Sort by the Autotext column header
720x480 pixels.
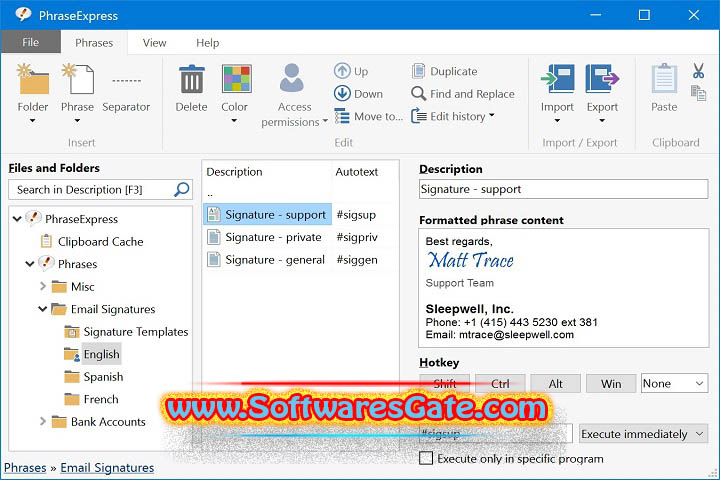click(365, 172)
